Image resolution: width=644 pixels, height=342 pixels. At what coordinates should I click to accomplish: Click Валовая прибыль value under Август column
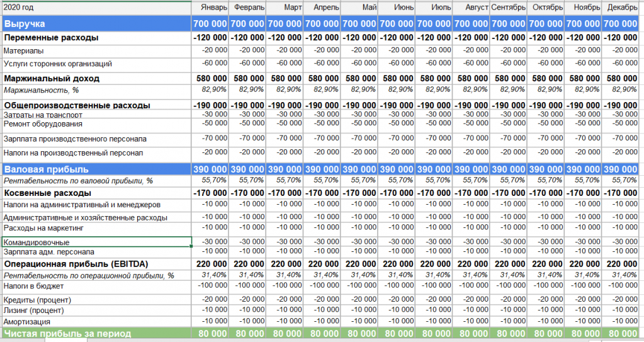471,169
